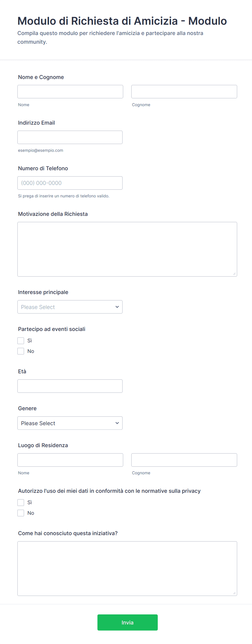Screen dimensions: 252x644
Task: Check No under Partecipo ad eventi sociali
Action: click(21, 351)
